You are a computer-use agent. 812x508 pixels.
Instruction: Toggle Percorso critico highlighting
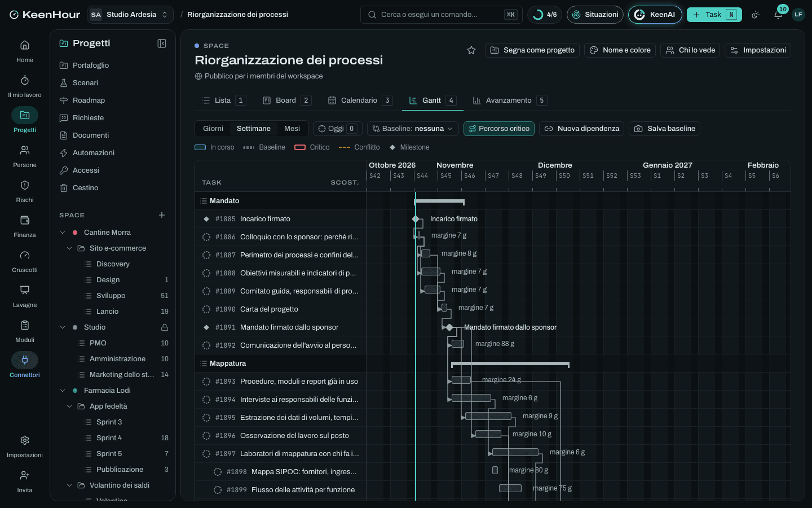(499, 129)
